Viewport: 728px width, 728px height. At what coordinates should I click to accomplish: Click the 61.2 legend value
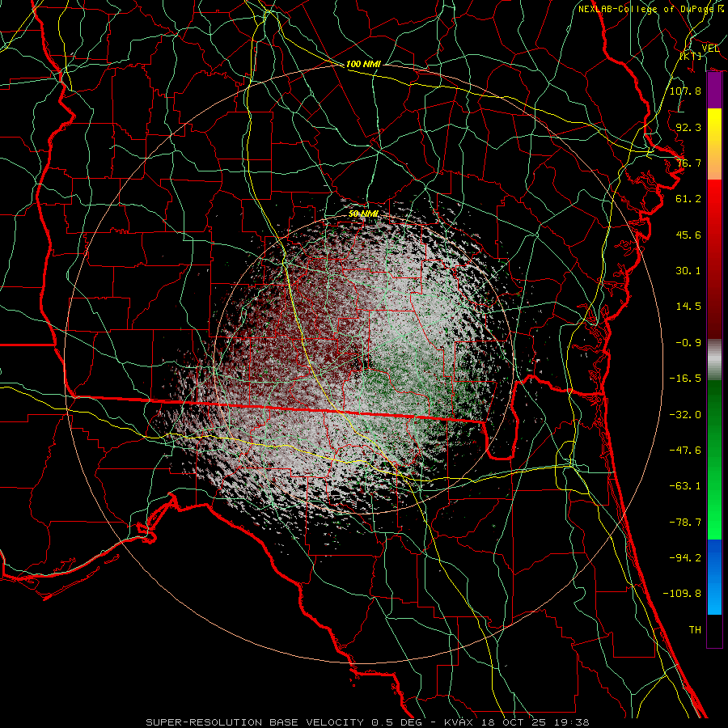click(x=688, y=199)
